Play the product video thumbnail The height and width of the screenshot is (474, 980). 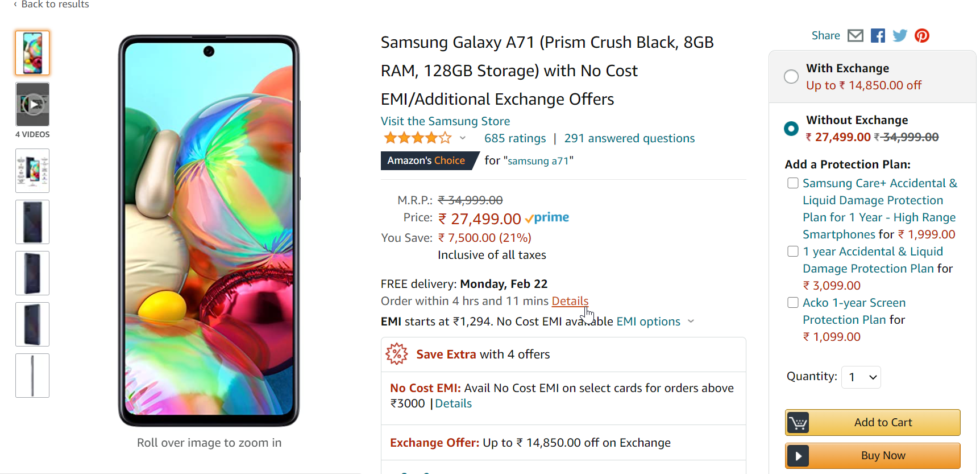tap(33, 105)
